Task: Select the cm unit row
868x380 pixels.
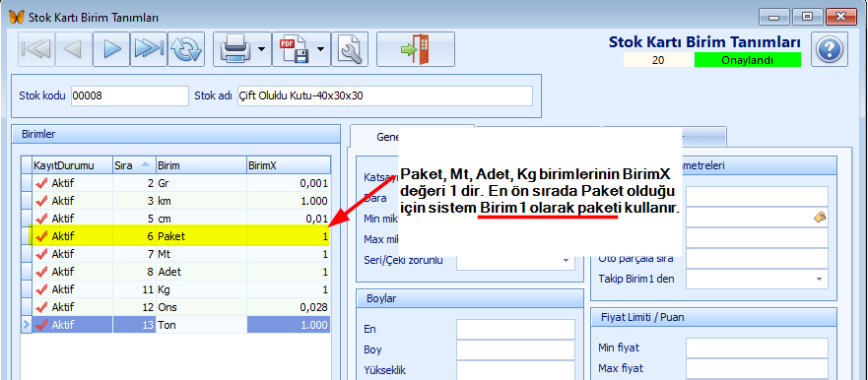Action: (175, 219)
